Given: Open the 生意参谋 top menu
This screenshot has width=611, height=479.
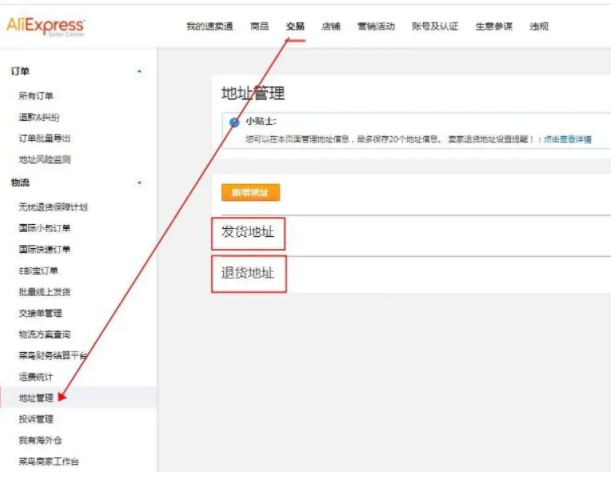Looking at the screenshot, I should click(494, 26).
